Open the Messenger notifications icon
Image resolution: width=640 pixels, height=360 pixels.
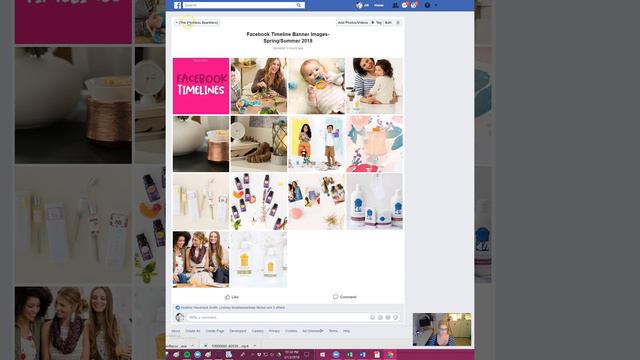click(405, 5)
